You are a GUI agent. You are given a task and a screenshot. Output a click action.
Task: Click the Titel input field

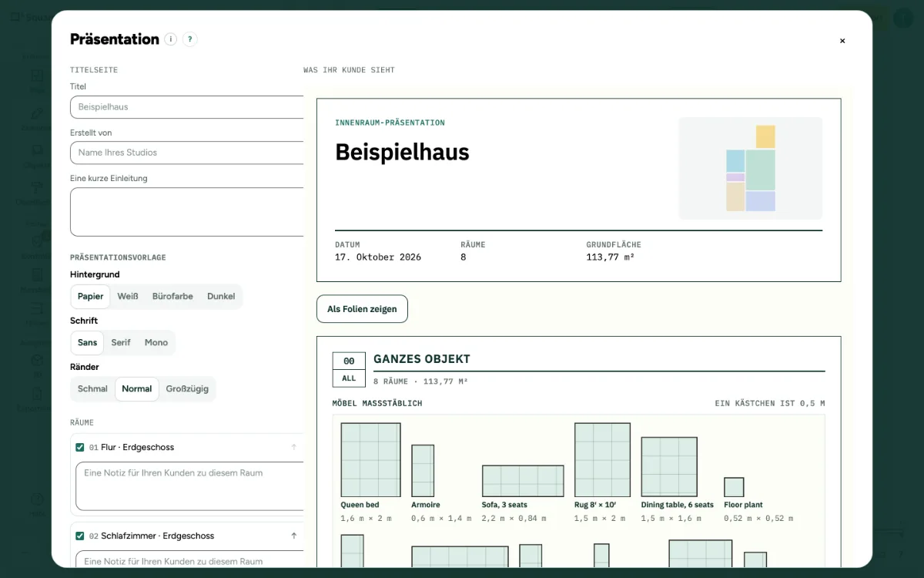tap(187, 107)
